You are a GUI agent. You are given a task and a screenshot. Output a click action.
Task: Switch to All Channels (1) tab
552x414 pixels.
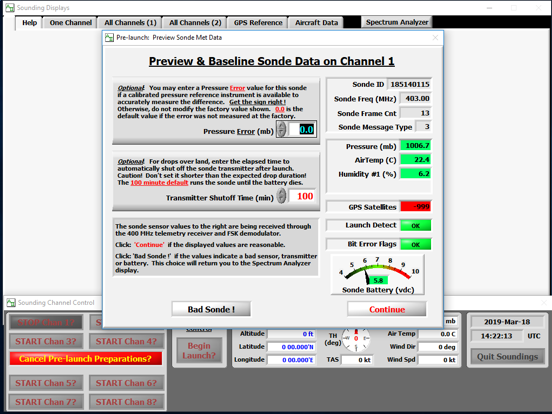coord(130,23)
